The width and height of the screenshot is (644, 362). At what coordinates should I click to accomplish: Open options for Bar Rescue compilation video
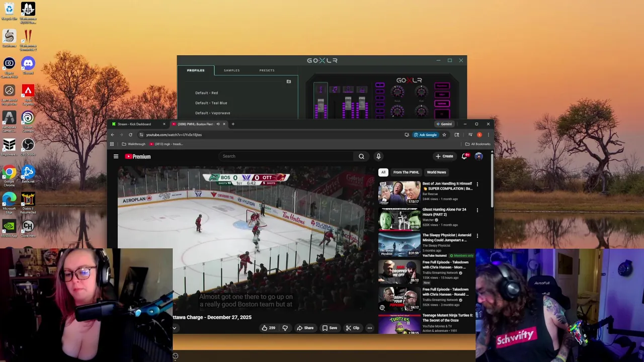coord(477,184)
